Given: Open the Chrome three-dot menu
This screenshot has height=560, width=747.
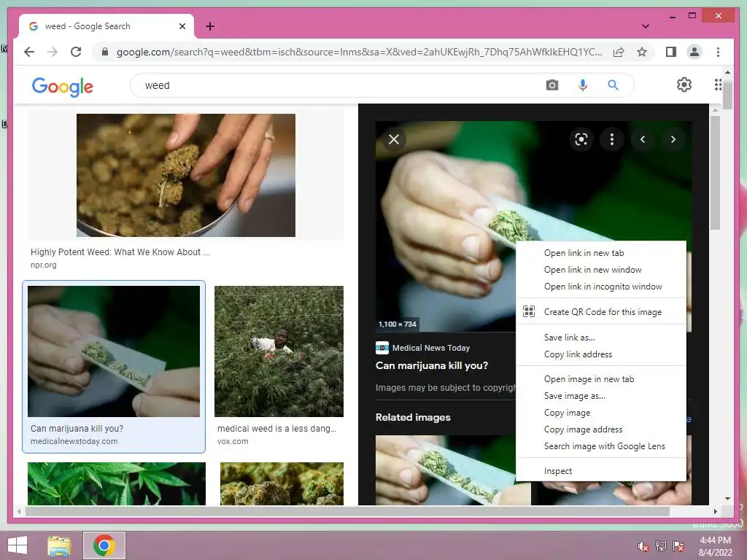Looking at the screenshot, I should [x=718, y=52].
